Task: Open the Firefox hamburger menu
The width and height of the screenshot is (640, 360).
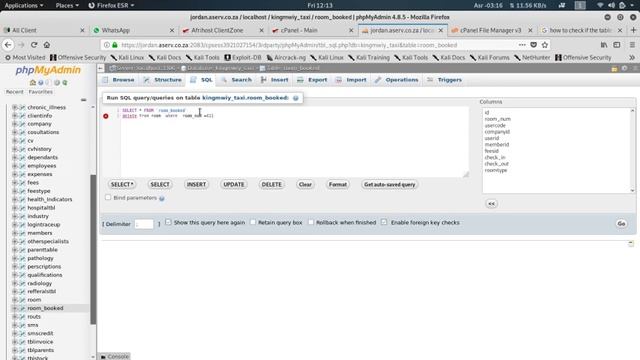Action: point(632,45)
